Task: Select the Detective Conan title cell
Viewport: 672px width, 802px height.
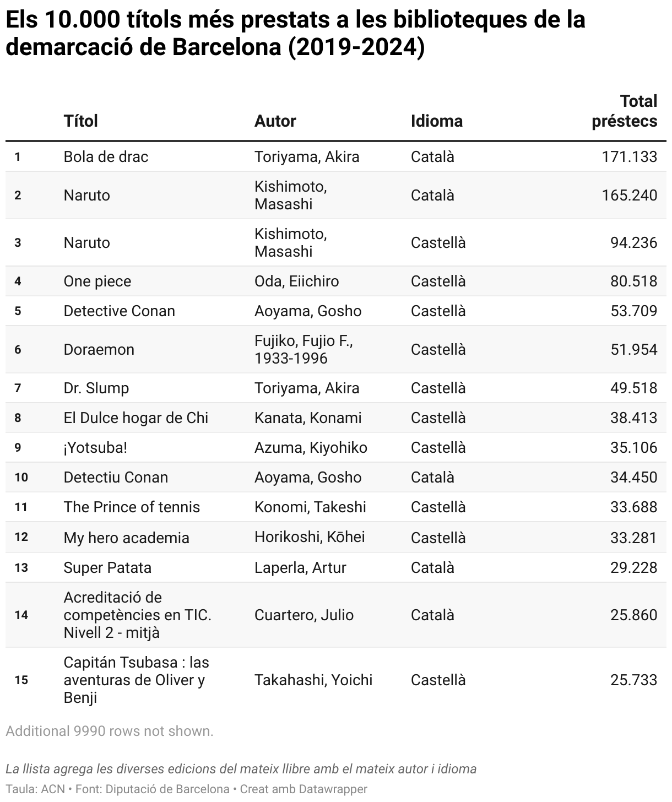Action: pyautogui.click(x=119, y=311)
